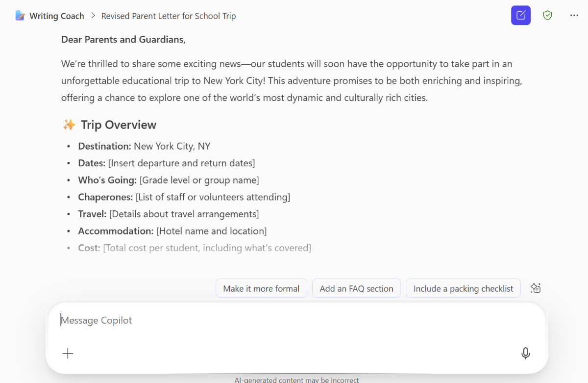The height and width of the screenshot is (383, 588).
Task: Open the Writing Coach breadcrumb link
Action: [x=56, y=15]
